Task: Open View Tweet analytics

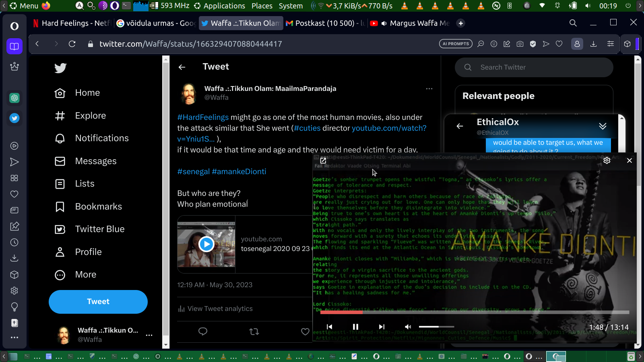Action: [215, 309]
